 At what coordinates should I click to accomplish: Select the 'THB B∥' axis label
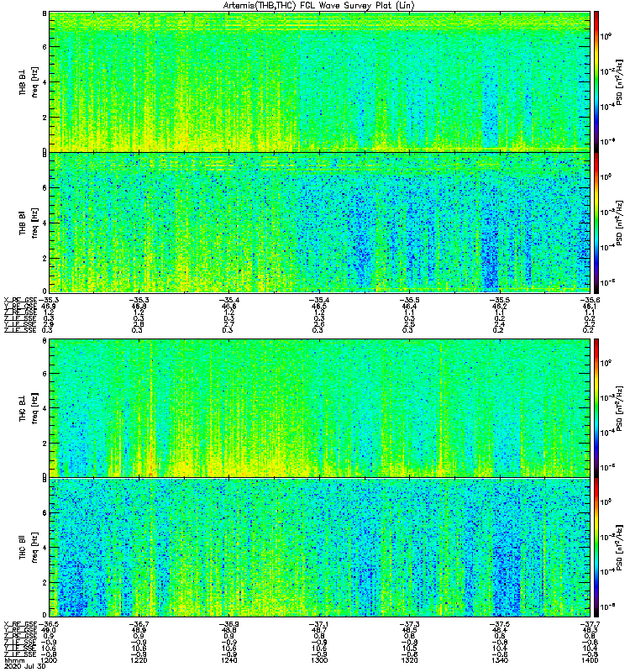[x=23, y=223]
